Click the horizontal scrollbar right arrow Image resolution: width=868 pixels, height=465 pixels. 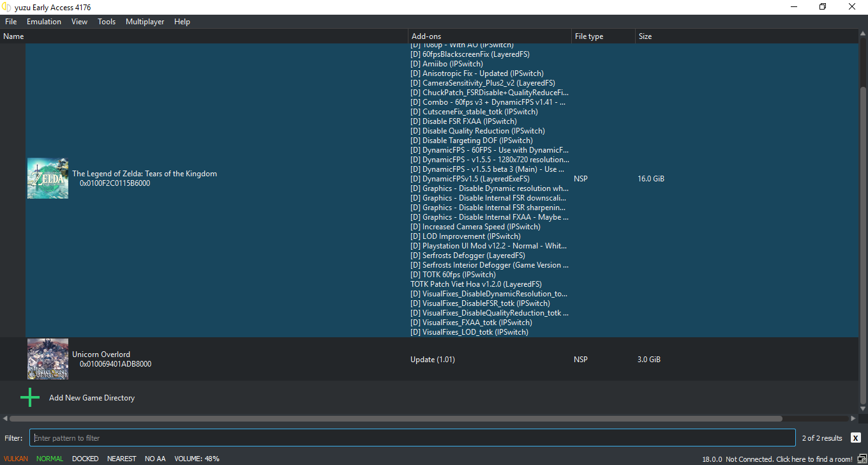click(854, 419)
